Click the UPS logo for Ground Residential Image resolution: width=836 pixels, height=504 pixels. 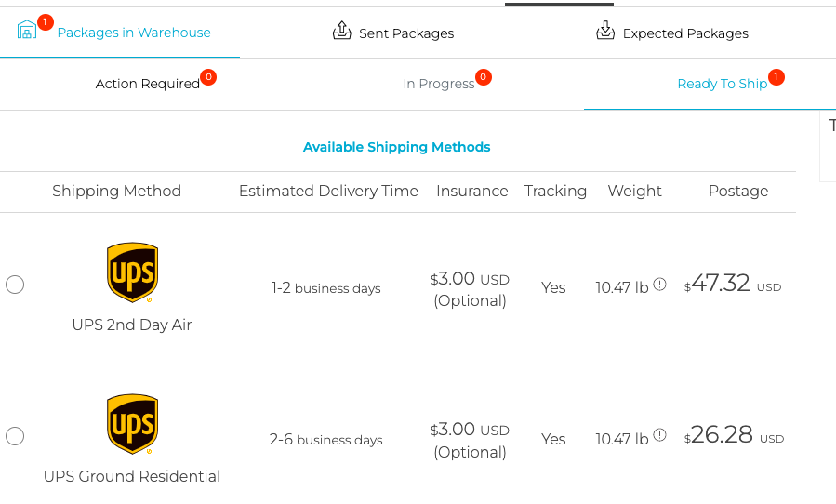132,424
